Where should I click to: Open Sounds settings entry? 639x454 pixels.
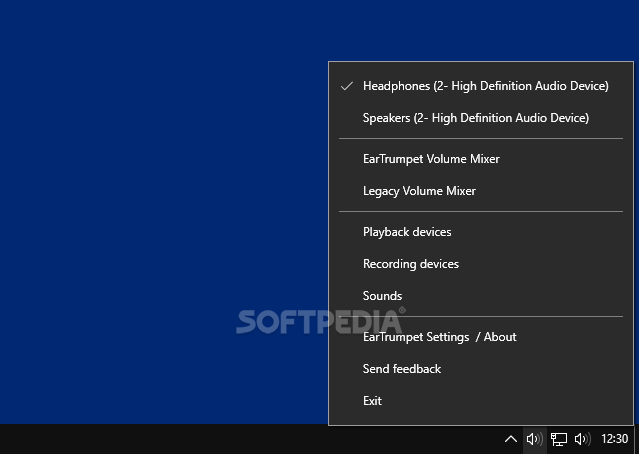pos(481,296)
